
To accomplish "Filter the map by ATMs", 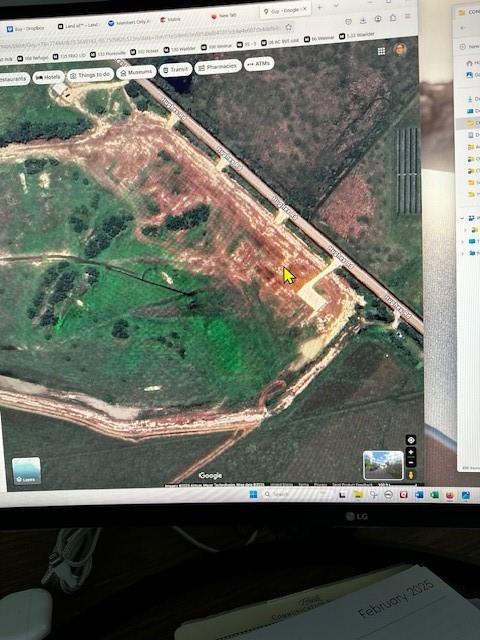I will point(259,64).
